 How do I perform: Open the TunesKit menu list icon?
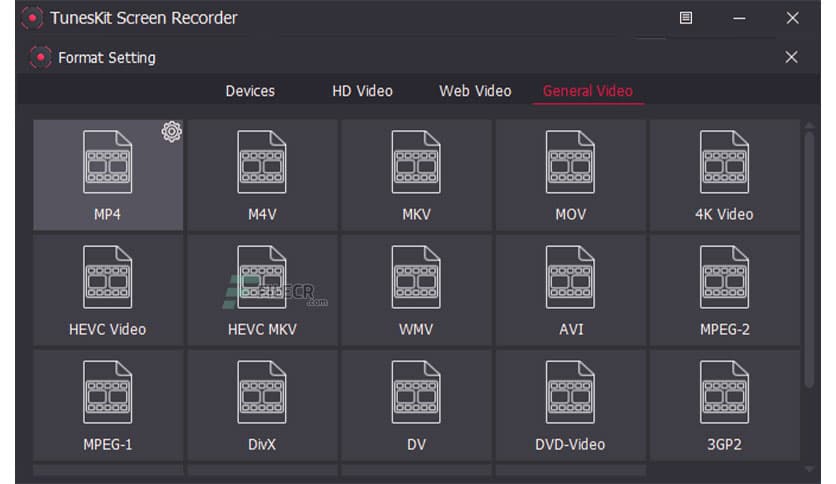(686, 18)
